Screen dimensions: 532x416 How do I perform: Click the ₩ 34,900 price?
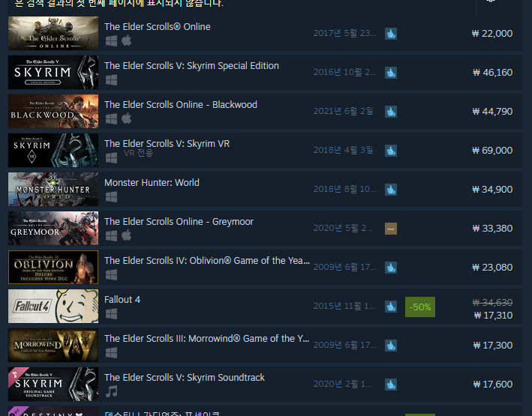492,190
